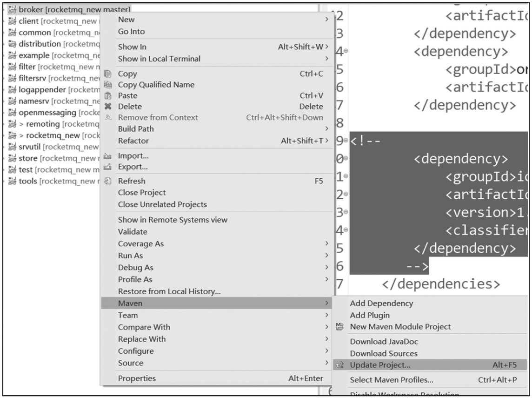Click the Copy icon in the context menu
The image size is (532, 398).
108,74
